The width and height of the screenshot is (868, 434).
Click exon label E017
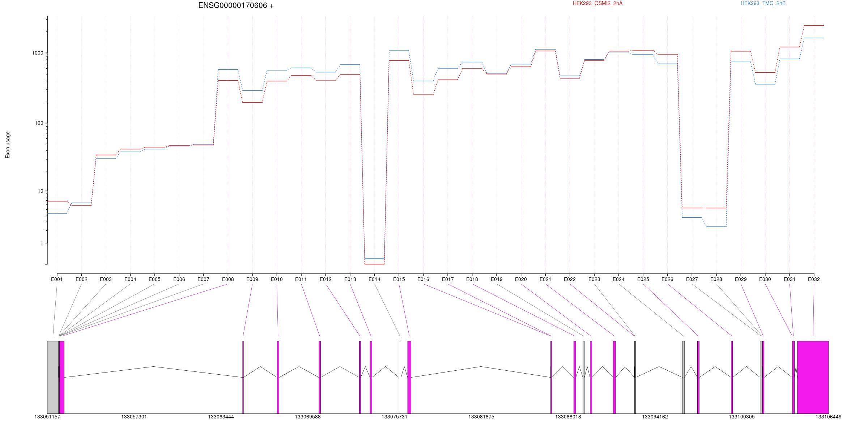coord(448,279)
